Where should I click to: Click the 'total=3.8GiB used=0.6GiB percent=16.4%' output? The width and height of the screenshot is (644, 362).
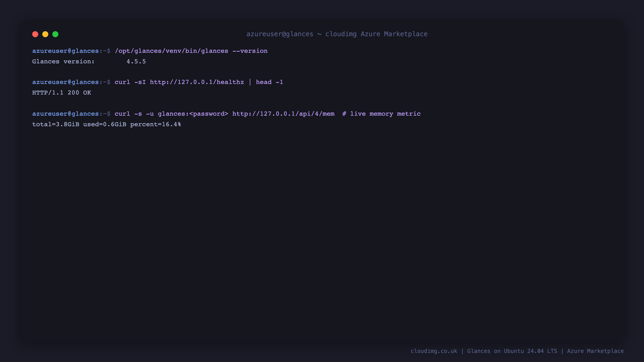107,124
